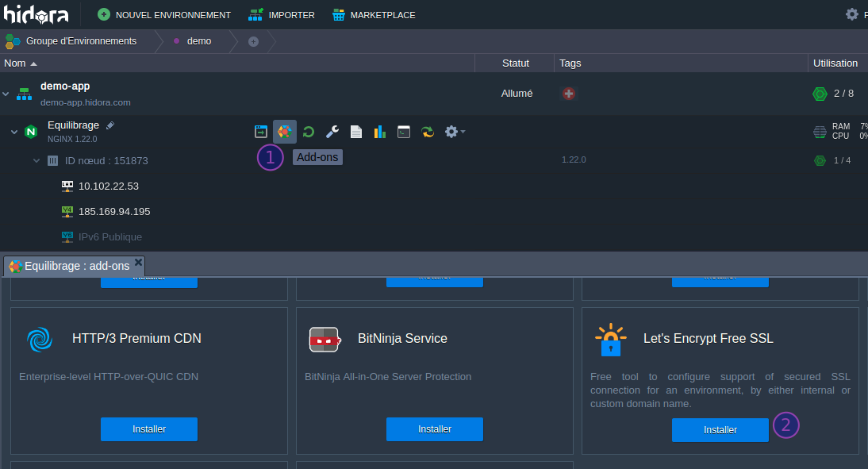Collapse the Equilibrage layer
868x469 pixels.
[x=14, y=132]
